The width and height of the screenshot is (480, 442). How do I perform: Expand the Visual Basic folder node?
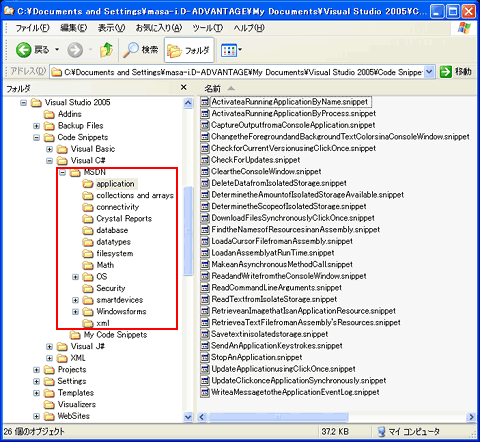tap(49, 149)
